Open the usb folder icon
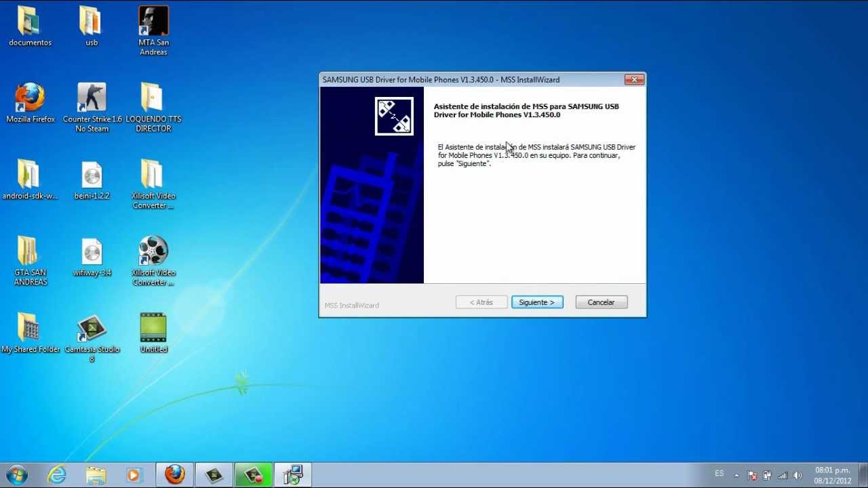Image resolution: width=868 pixels, height=488 pixels. [x=91, y=26]
